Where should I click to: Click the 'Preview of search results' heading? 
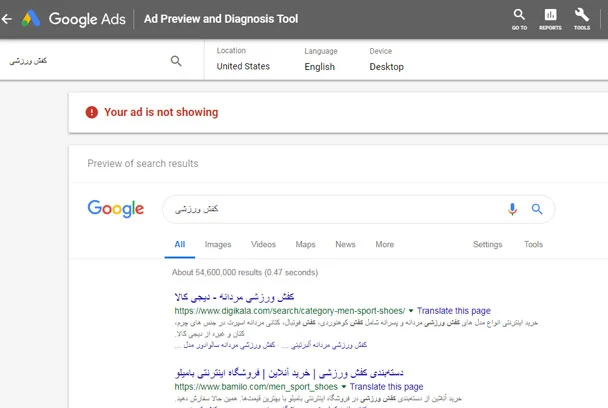[143, 164]
